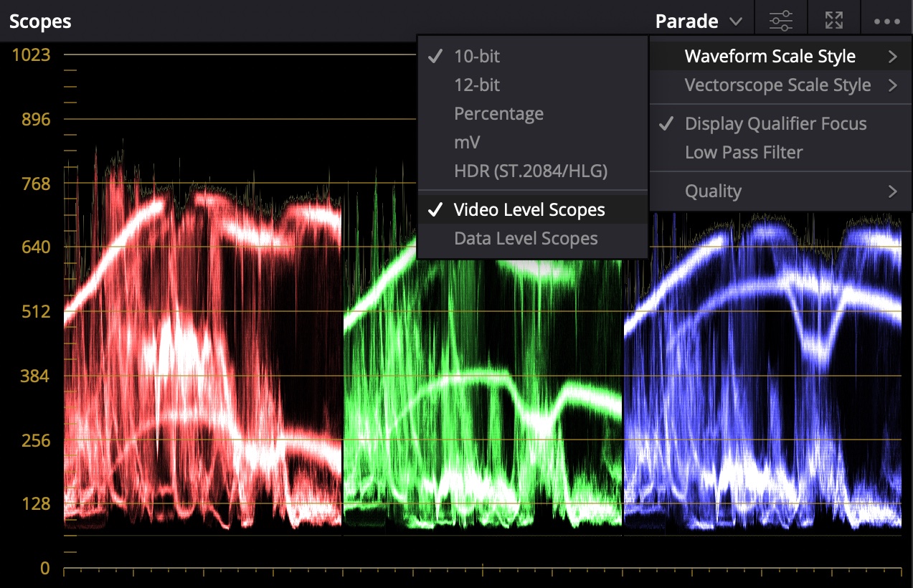Expand the Scopes panel to fullscreen

coord(834,19)
